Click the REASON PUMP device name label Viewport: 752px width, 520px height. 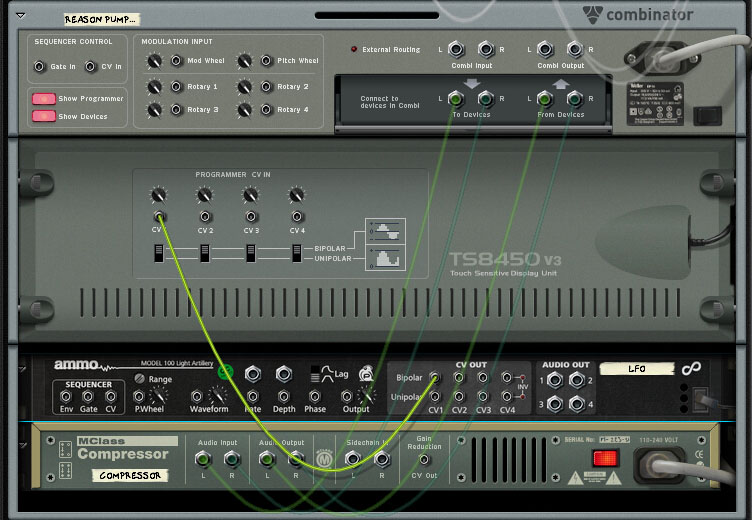coord(101,19)
